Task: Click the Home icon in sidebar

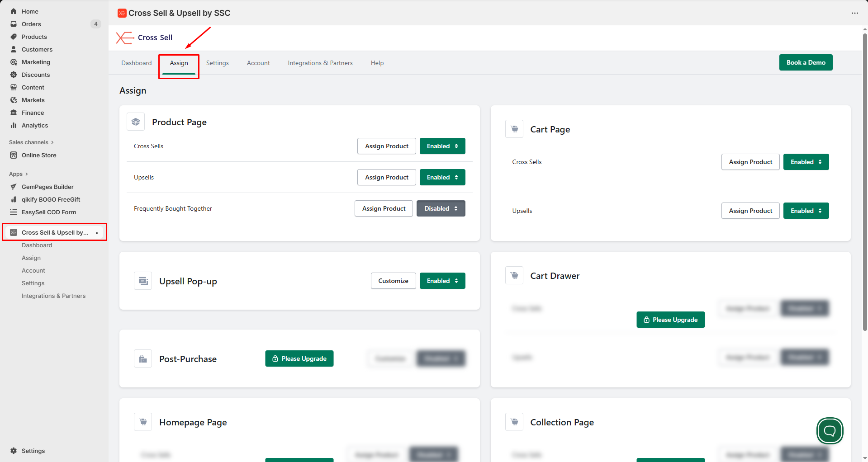Action: [14, 11]
